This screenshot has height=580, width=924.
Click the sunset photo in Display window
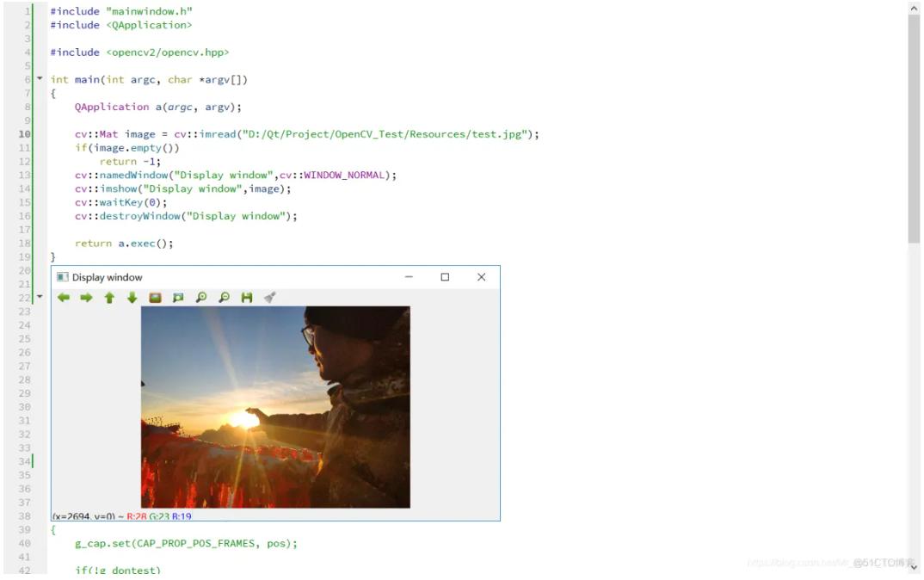[275, 407]
